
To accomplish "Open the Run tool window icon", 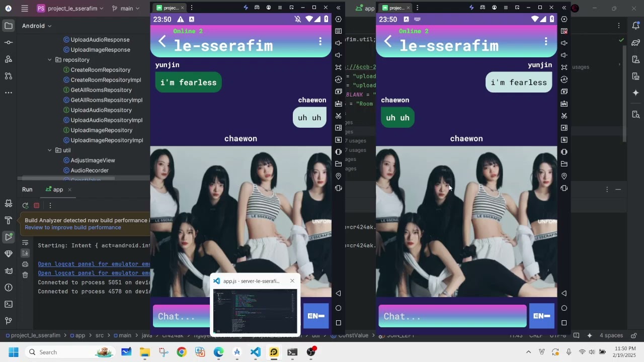I will coord(9,237).
